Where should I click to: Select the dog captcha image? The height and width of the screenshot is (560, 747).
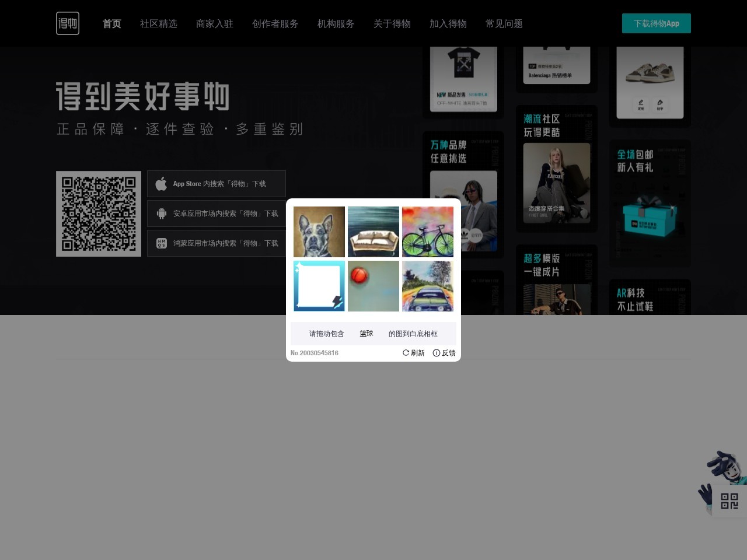coord(319,232)
